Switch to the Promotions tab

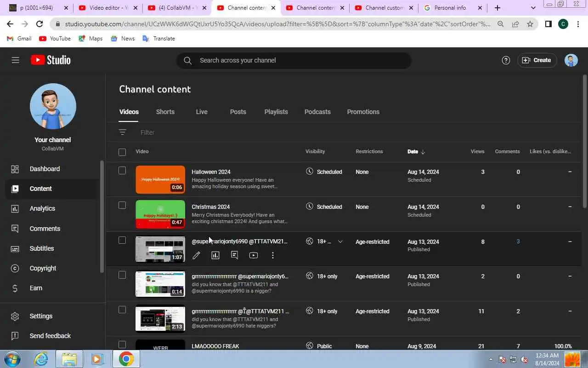click(x=363, y=112)
